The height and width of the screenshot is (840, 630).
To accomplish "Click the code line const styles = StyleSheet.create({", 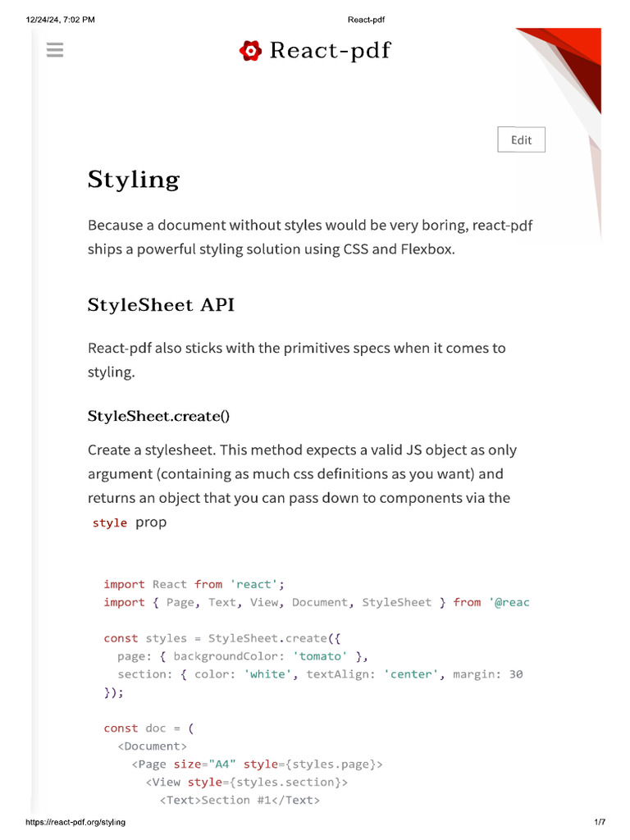I will coord(222,638).
